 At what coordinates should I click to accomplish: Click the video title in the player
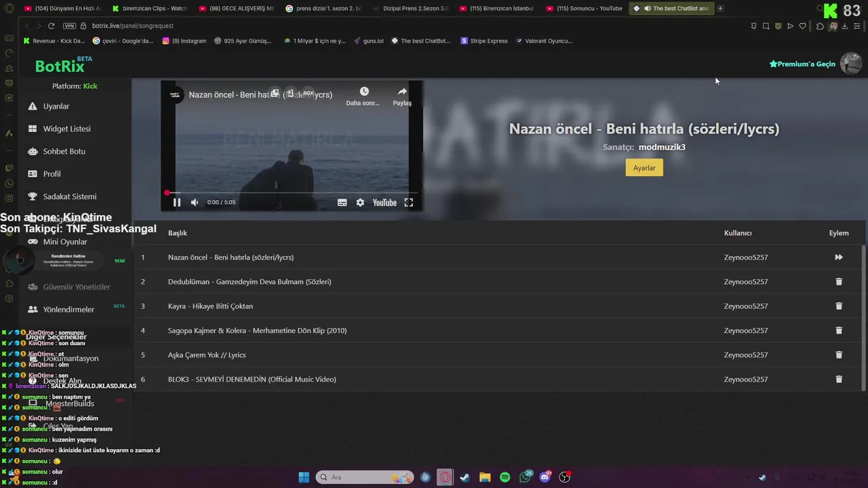(260, 95)
